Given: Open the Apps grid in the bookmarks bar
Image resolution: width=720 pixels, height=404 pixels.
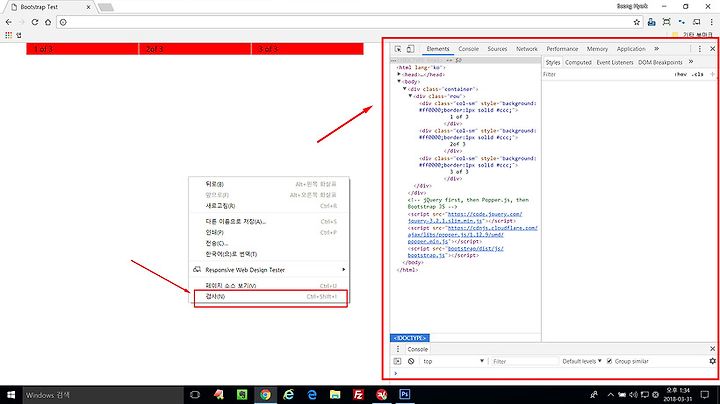Looking at the screenshot, I should tap(8, 35).
